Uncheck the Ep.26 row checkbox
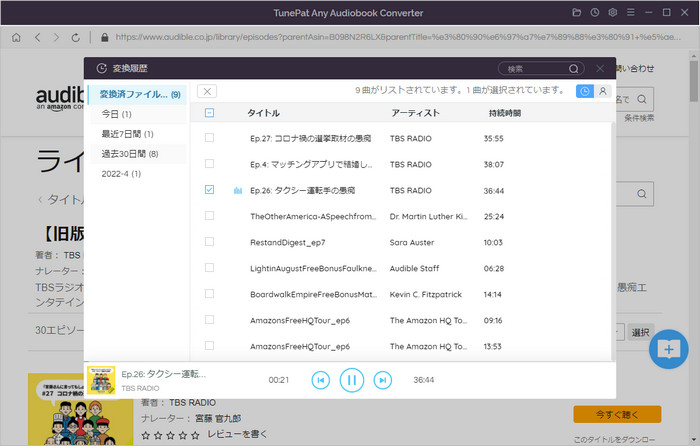 209,190
